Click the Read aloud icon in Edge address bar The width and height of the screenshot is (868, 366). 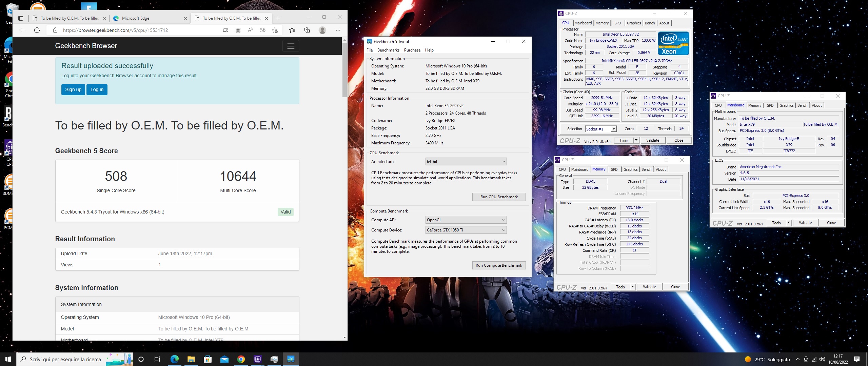click(x=250, y=30)
